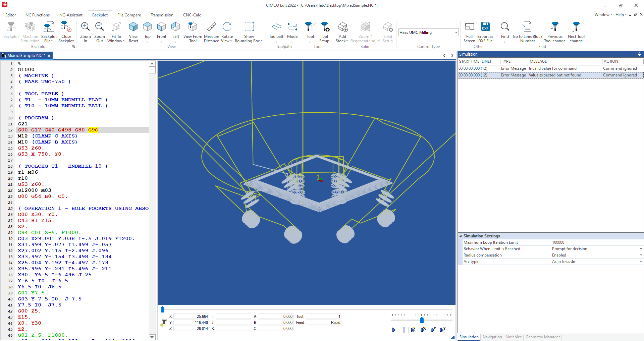The width and height of the screenshot is (644, 341).
Task: Click the X coordinate field showing 25.664
Action: [x=191, y=317]
